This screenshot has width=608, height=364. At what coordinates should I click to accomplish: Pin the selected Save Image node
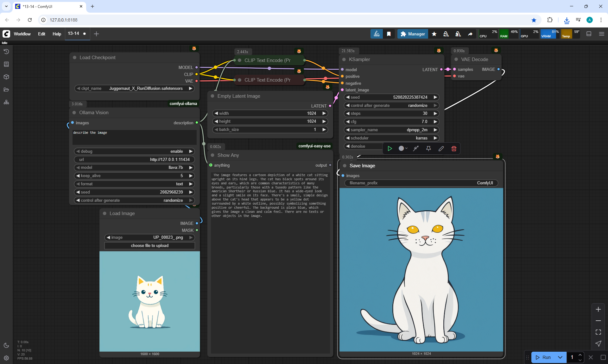(428, 149)
